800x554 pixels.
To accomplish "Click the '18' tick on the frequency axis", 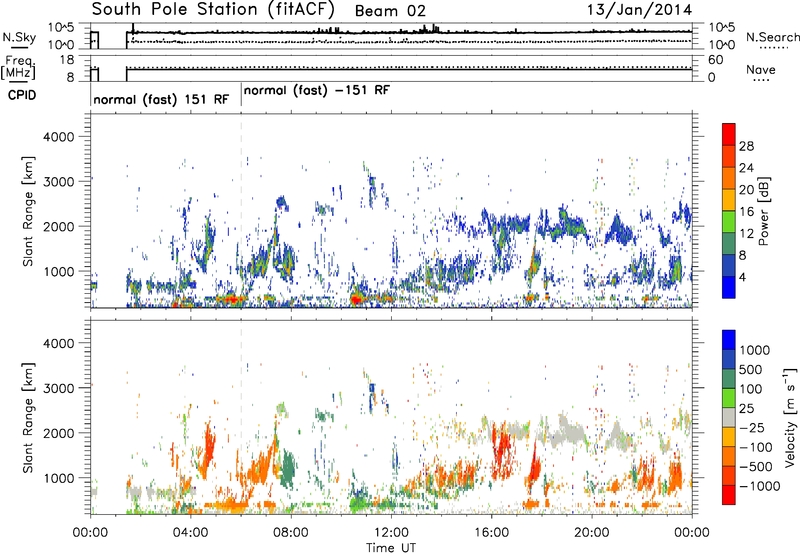I will coord(67,60).
